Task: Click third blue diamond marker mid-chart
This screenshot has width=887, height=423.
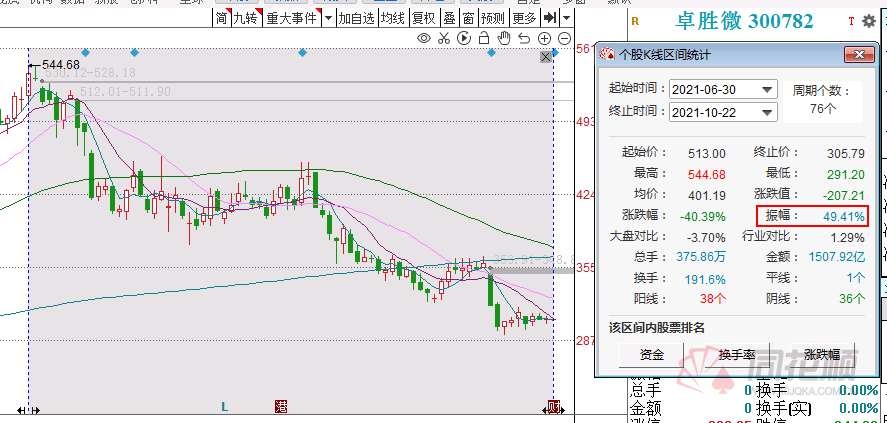Action: [302, 53]
